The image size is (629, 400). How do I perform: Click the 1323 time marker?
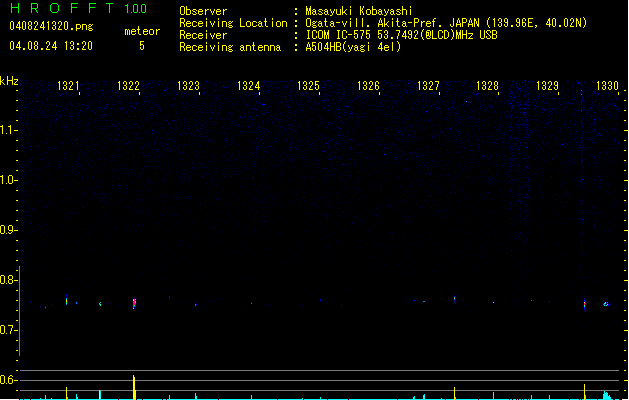[x=188, y=86]
